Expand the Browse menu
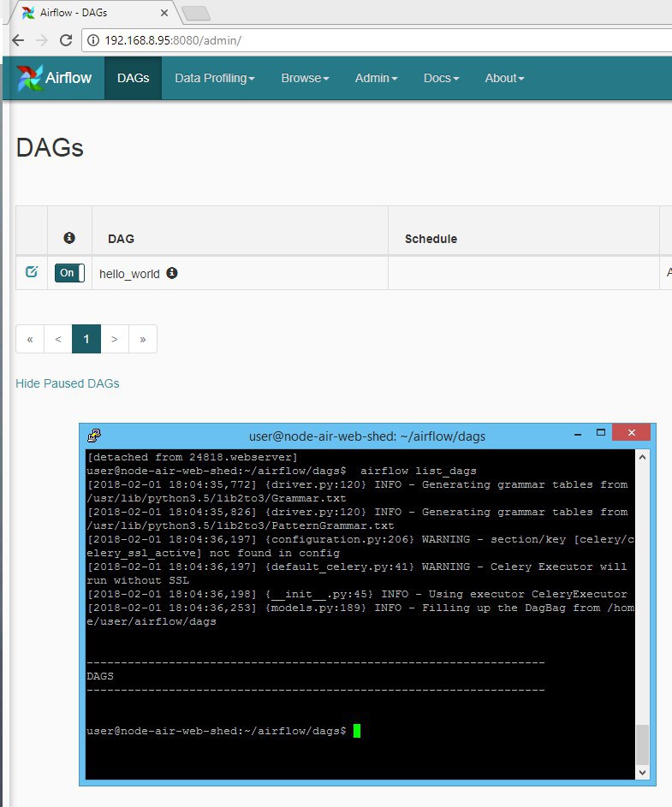The height and width of the screenshot is (807, 672). [x=305, y=78]
